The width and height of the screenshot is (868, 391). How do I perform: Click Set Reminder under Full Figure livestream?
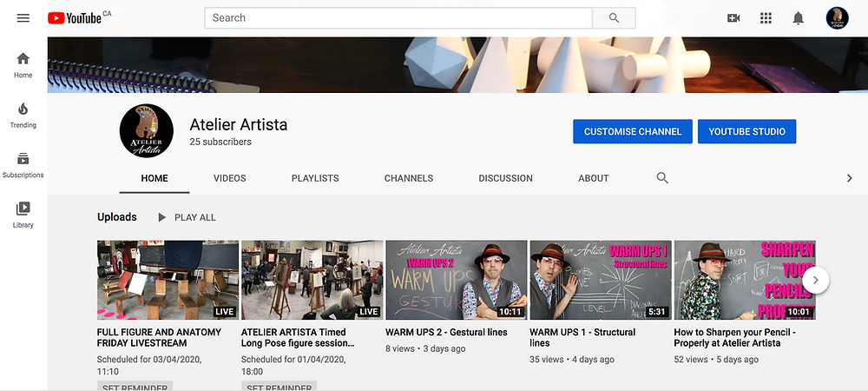pyautogui.click(x=135, y=386)
